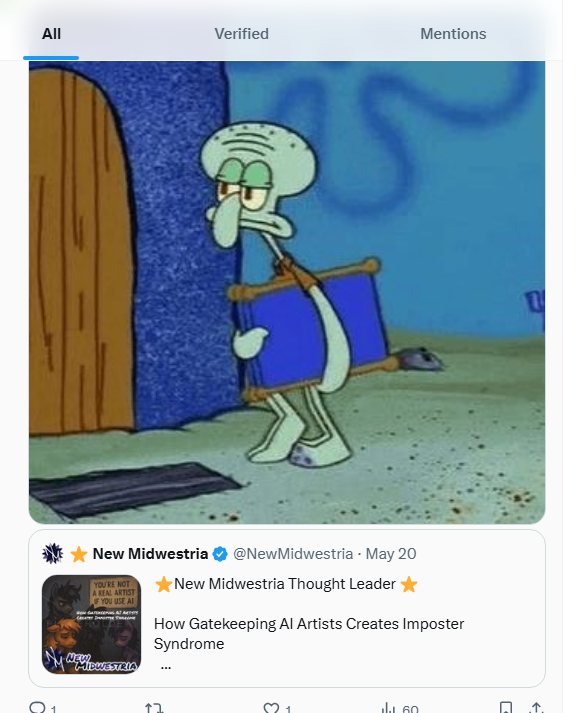The height and width of the screenshot is (713, 582).
Task: View post analytics bar chart icon
Action: tap(388, 708)
